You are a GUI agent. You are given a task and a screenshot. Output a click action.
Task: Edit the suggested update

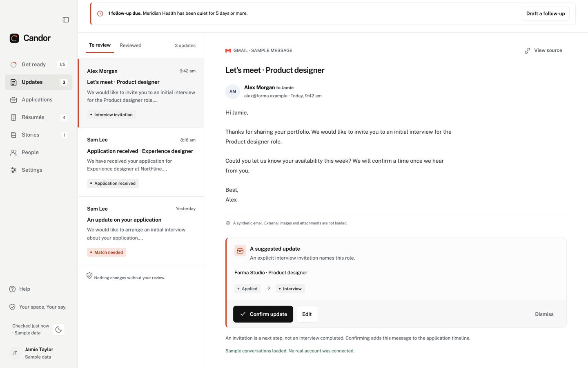coord(307,314)
